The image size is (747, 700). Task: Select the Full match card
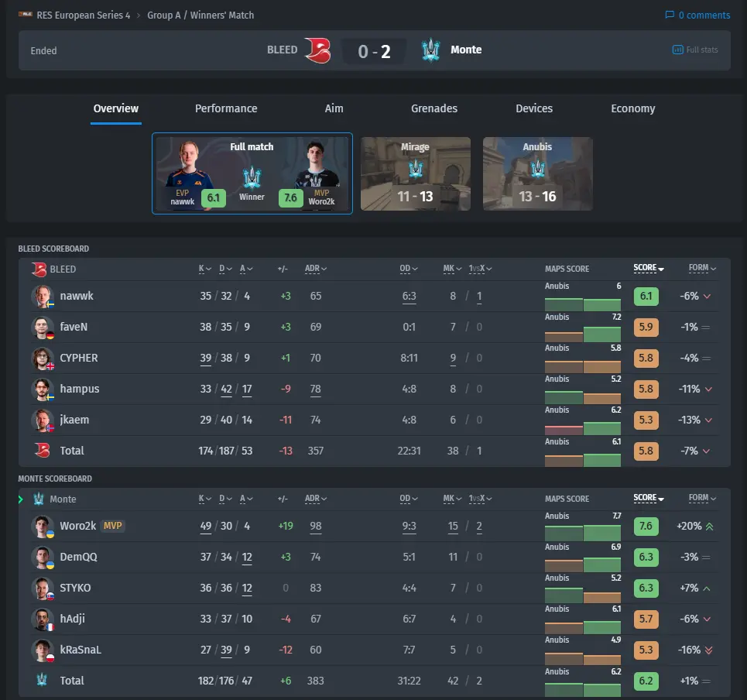pyautogui.click(x=252, y=173)
